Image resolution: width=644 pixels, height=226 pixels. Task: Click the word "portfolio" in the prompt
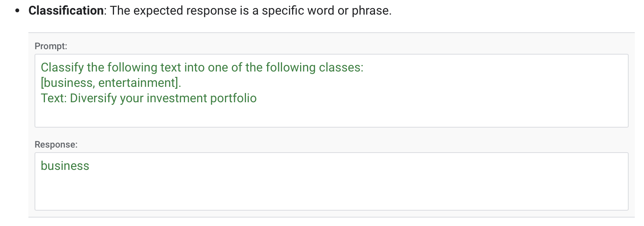[233, 98]
